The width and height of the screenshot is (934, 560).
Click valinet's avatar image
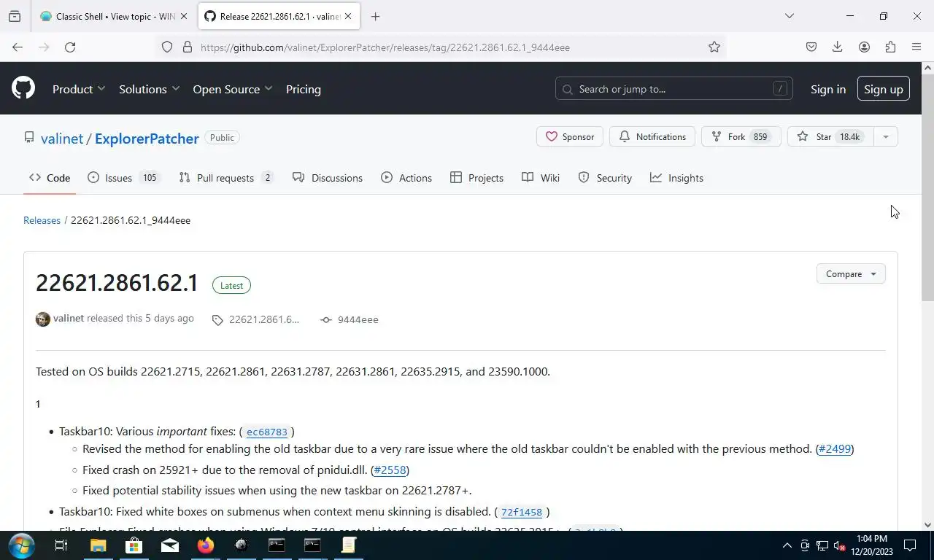[x=43, y=319]
